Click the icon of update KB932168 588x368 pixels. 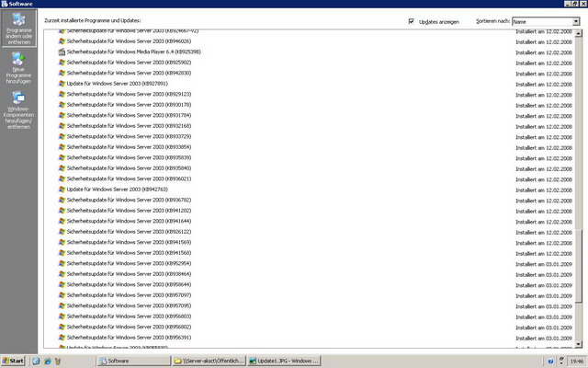(x=62, y=126)
